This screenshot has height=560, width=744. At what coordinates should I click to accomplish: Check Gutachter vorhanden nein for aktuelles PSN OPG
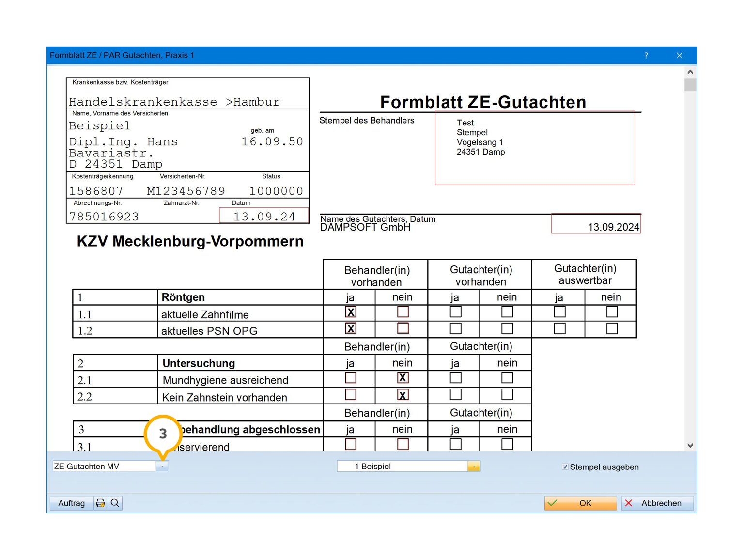[x=507, y=328]
